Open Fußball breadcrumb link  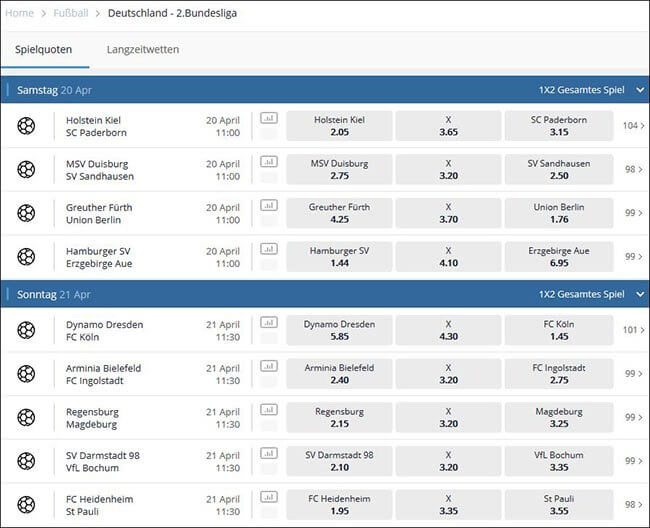pyautogui.click(x=71, y=13)
